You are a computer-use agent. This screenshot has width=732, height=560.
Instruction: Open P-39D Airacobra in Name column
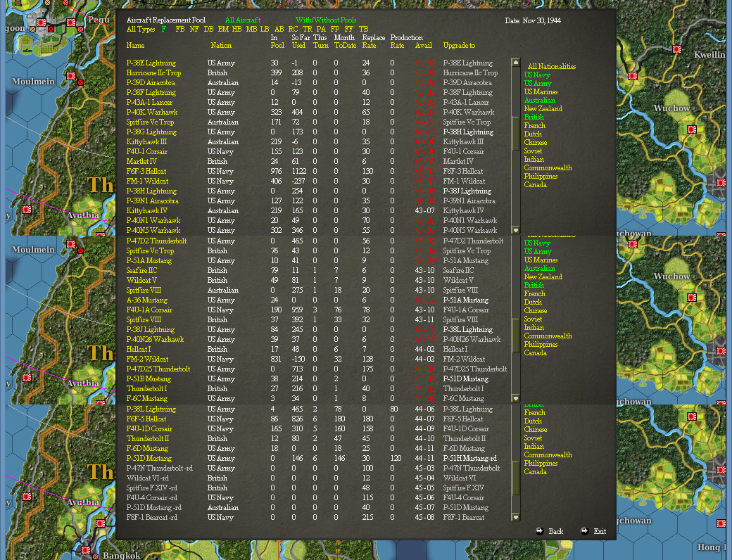151,82
